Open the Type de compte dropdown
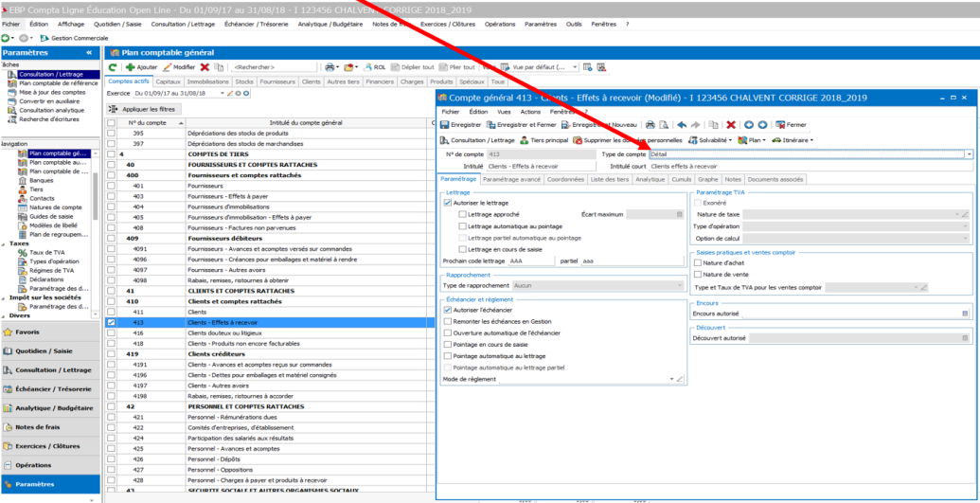The width and height of the screenshot is (980, 503). coord(969,153)
